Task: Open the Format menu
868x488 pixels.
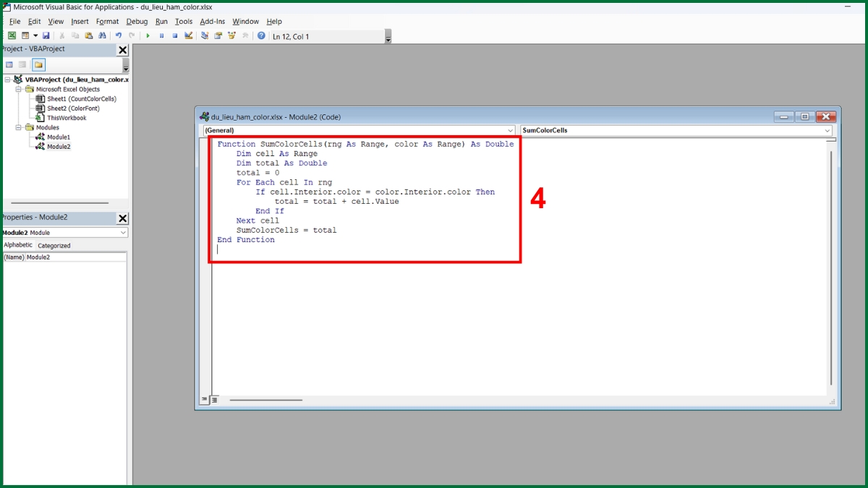Action: coord(107,22)
